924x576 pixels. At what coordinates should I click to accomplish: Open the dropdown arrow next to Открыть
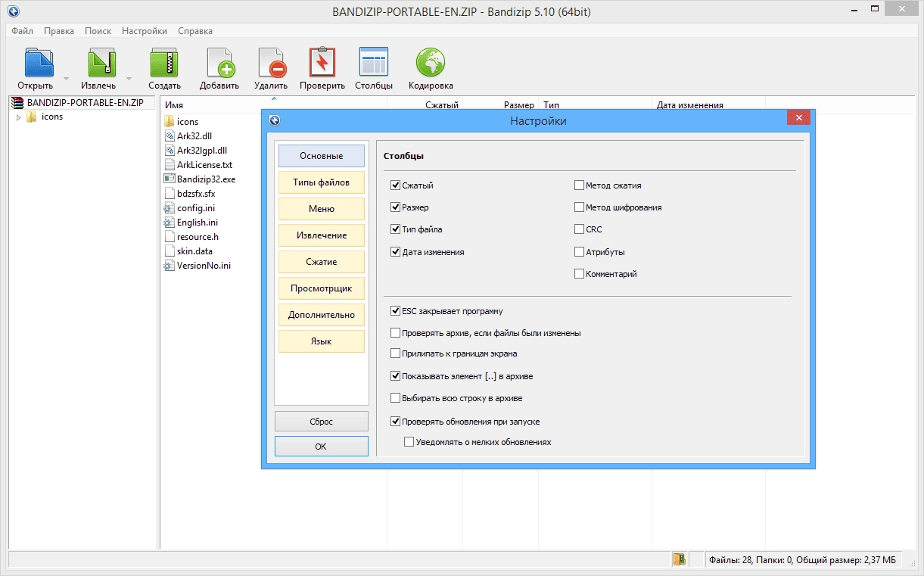pyautogui.click(x=66, y=77)
